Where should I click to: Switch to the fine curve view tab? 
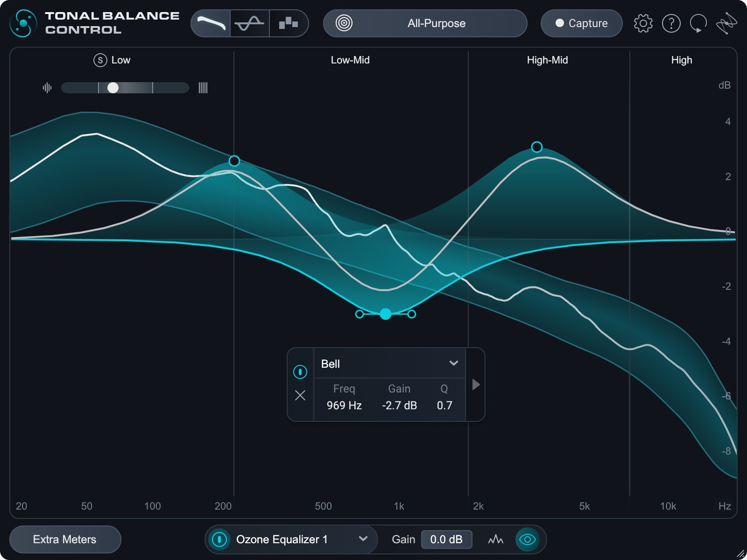(x=249, y=23)
